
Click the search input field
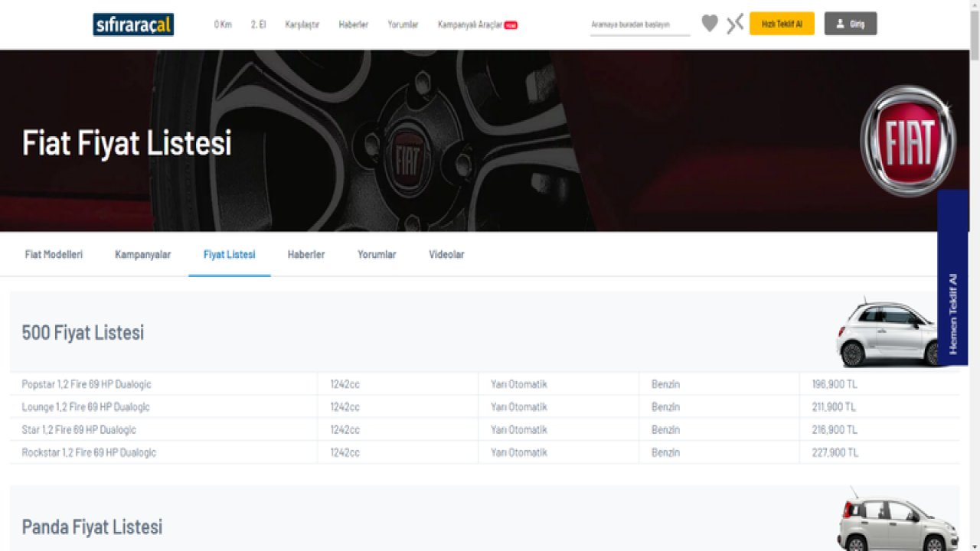click(639, 24)
